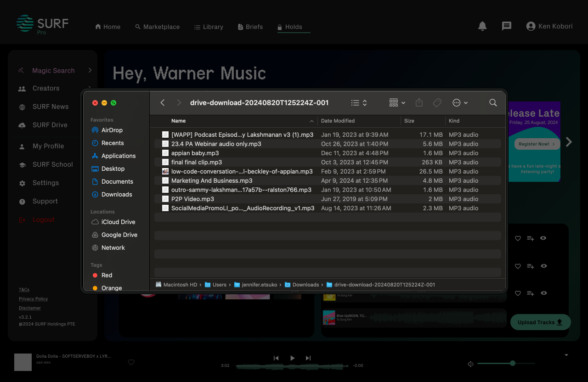588x382 pixels.
Task: Click jennifer.etsuko folder in path bar
Action: point(255,285)
